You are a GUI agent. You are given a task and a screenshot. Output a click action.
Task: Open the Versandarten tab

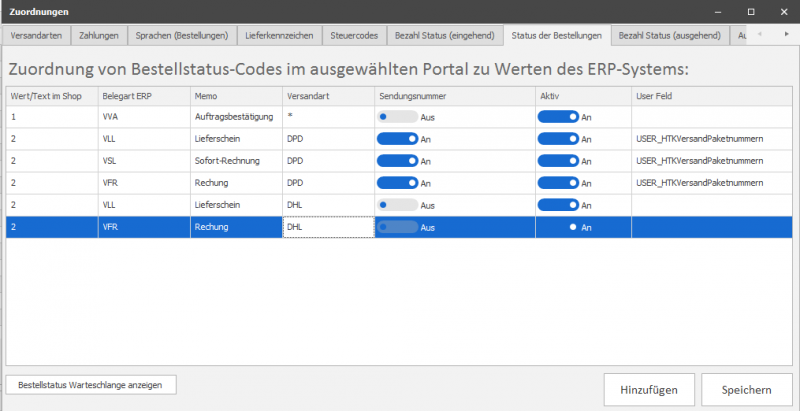pos(36,35)
